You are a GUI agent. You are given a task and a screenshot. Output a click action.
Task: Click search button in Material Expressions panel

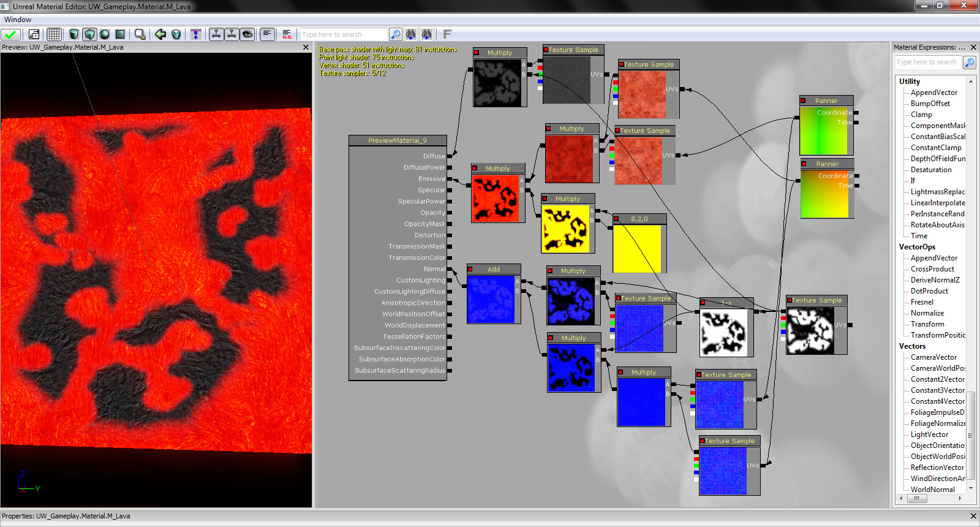(970, 63)
